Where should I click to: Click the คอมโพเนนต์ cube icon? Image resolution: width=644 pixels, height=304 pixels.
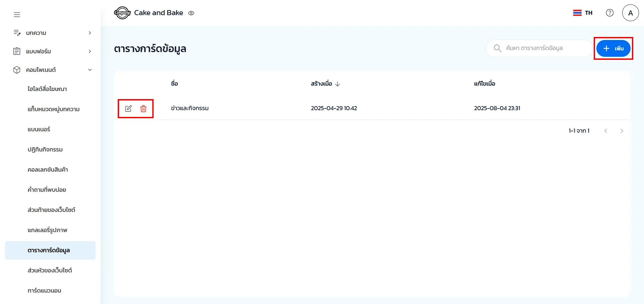coord(17,70)
